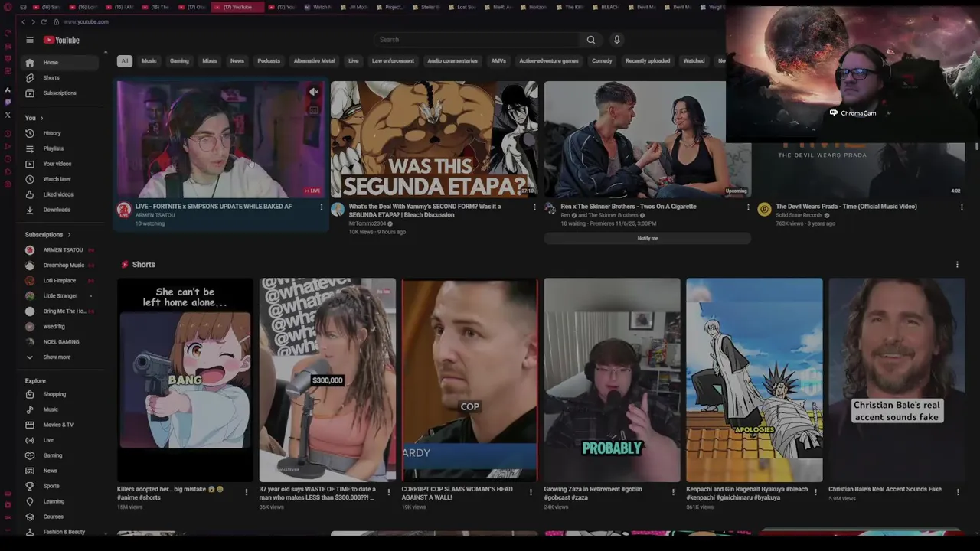Play the Kenpachi and Gin Ragebait short
Image resolution: width=980 pixels, height=551 pixels.
click(754, 380)
